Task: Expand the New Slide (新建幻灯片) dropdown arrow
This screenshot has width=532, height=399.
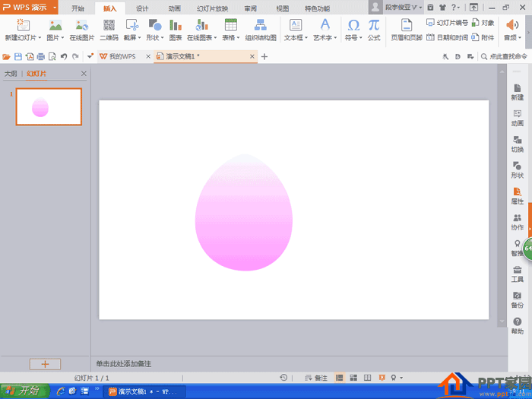Action: point(40,38)
